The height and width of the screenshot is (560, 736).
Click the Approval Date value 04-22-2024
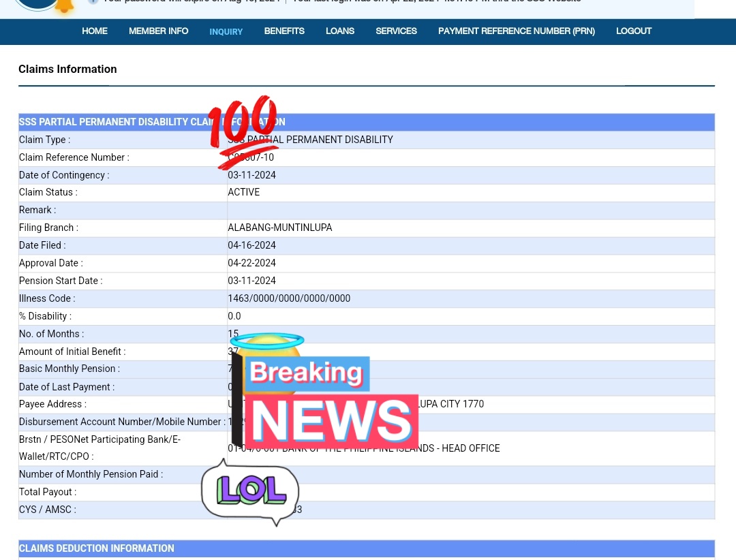251,263
